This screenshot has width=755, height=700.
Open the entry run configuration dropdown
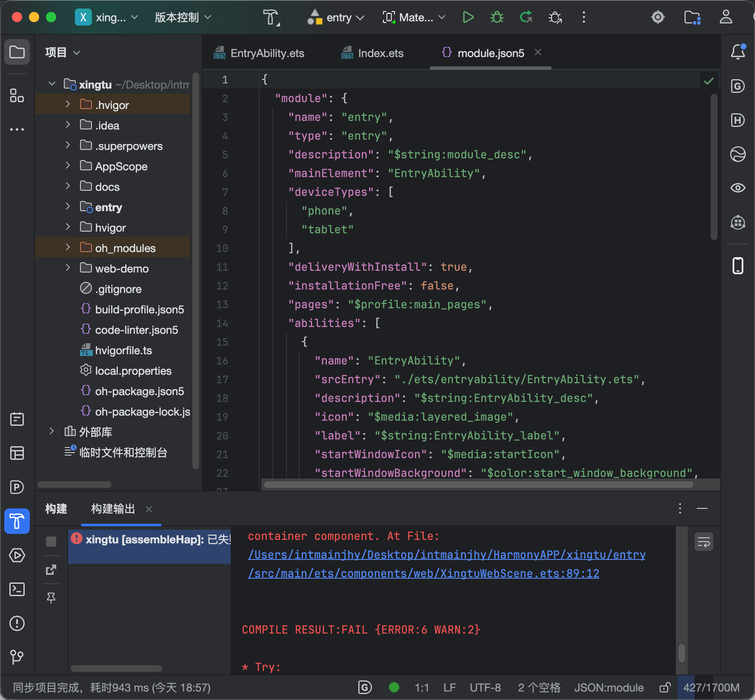(x=336, y=17)
